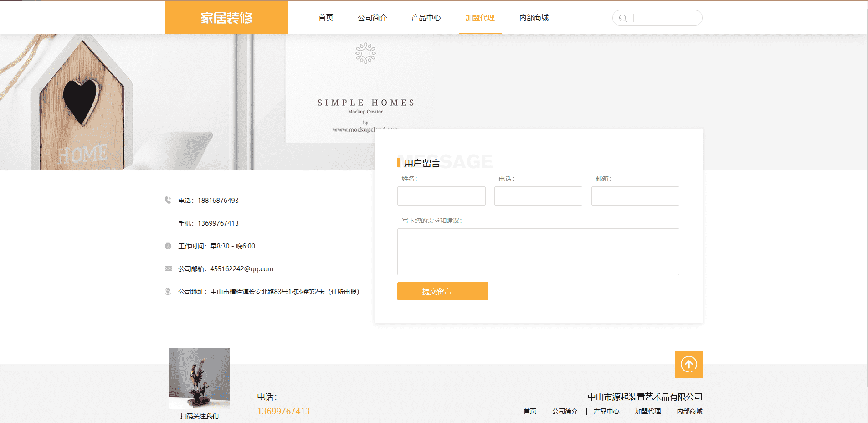868x423 pixels.
Task: Click the back-to-top arrow button
Action: (688, 364)
